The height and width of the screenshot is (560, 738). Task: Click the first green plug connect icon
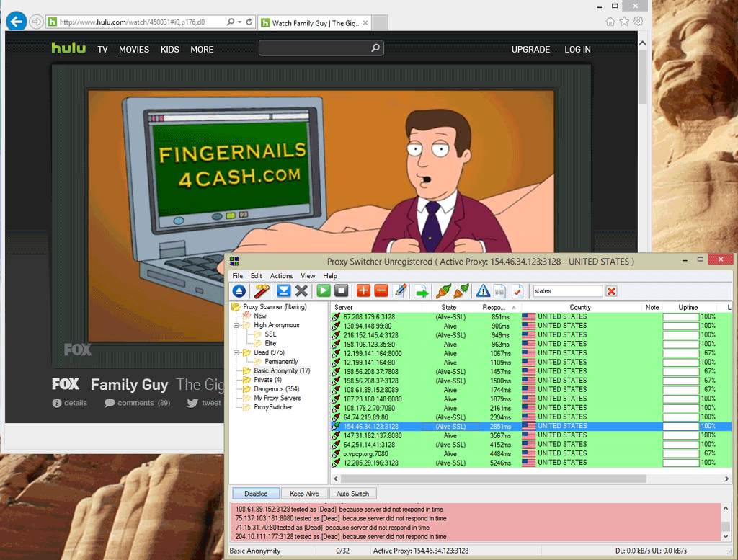pos(443,291)
